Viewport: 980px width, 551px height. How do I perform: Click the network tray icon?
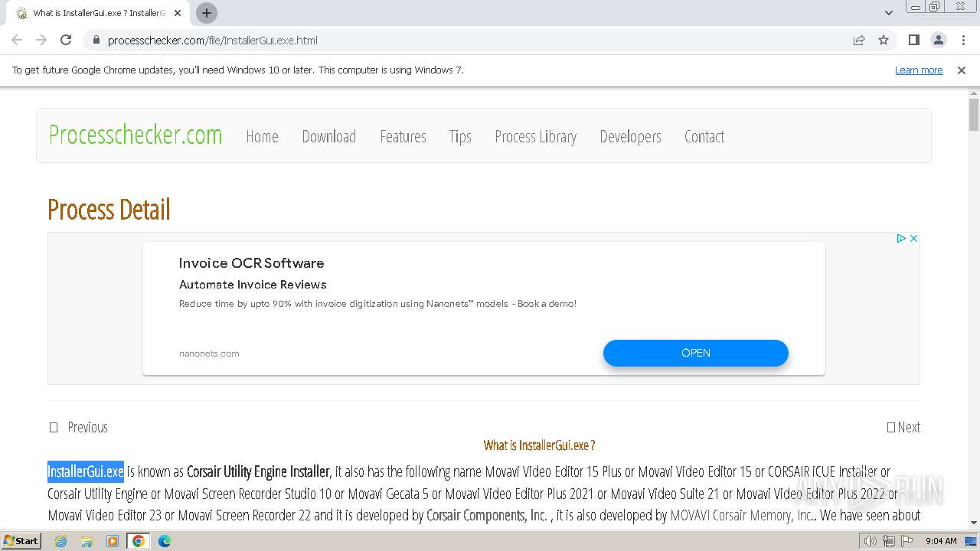tap(888, 541)
